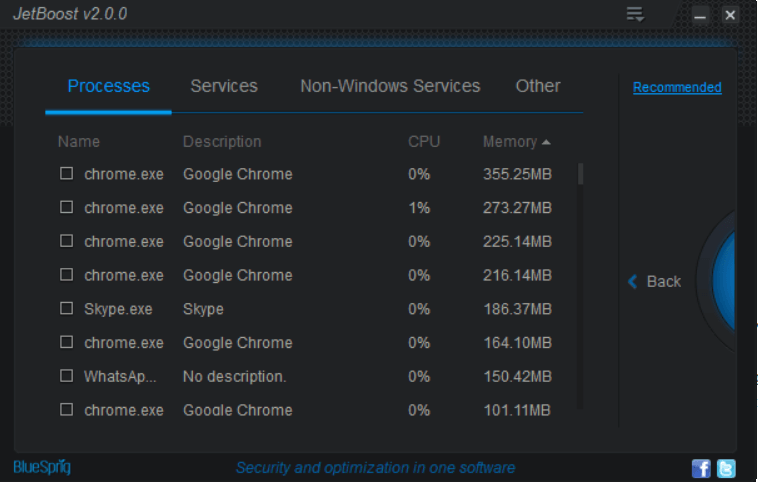Image resolution: width=758 pixels, height=482 pixels.
Task: Open the Non-Windows Services tab
Action: (390, 86)
